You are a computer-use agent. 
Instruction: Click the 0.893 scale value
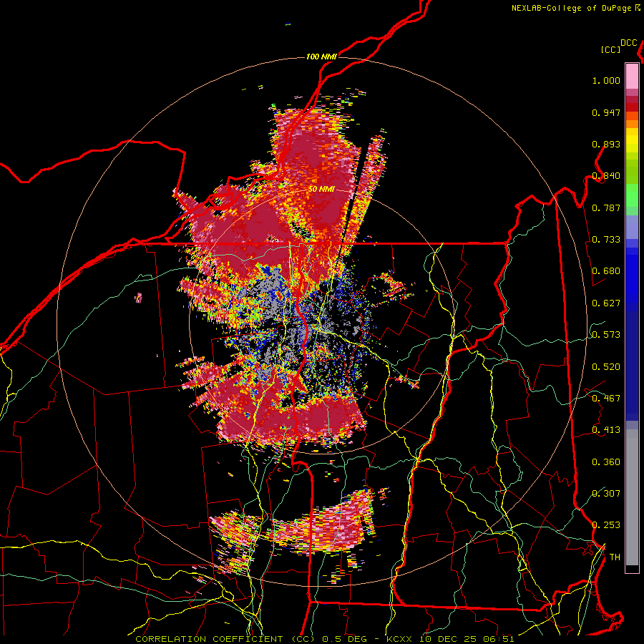(x=606, y=144)
